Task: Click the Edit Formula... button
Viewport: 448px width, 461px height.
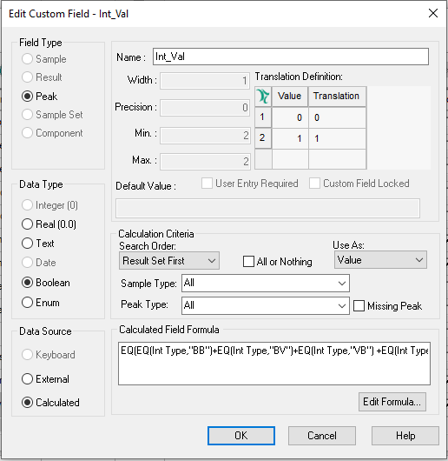Action: [392, 402]
